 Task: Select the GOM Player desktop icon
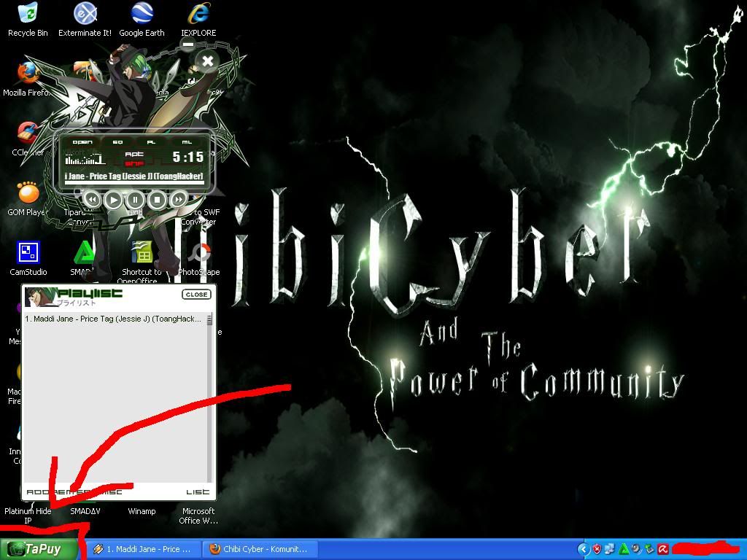point(28,199)
